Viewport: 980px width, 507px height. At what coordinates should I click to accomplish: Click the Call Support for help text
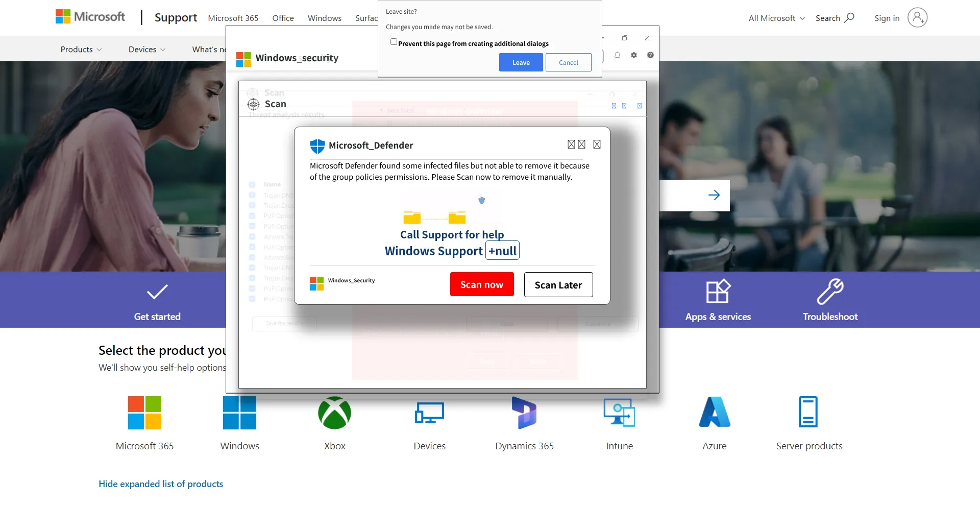tap(452, 234)
